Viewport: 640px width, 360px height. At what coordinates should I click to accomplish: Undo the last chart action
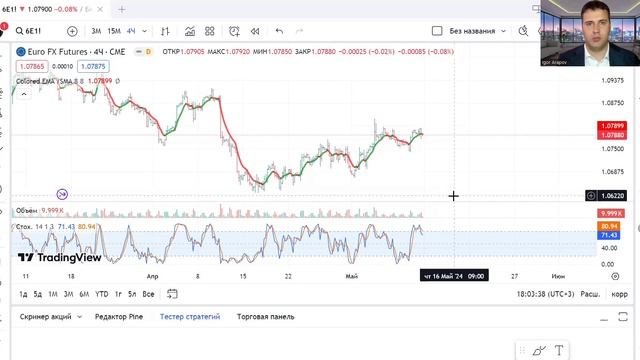[279, 31]
